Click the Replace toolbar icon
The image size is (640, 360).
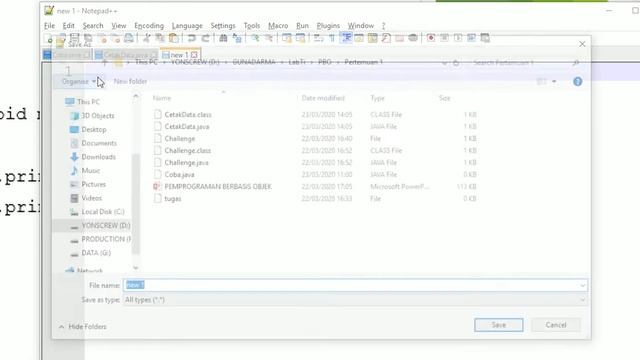tap(237, 38)
